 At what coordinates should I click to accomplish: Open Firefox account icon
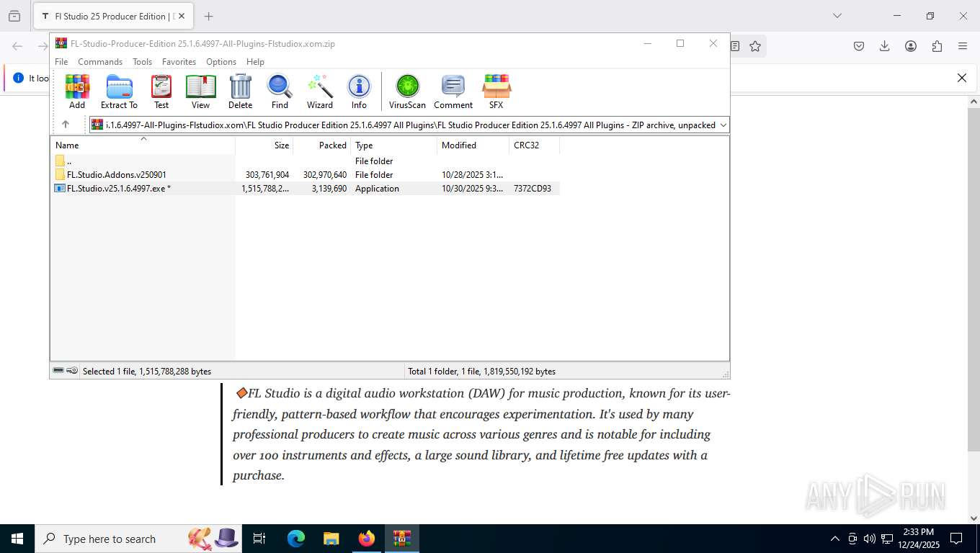[911, 46]
